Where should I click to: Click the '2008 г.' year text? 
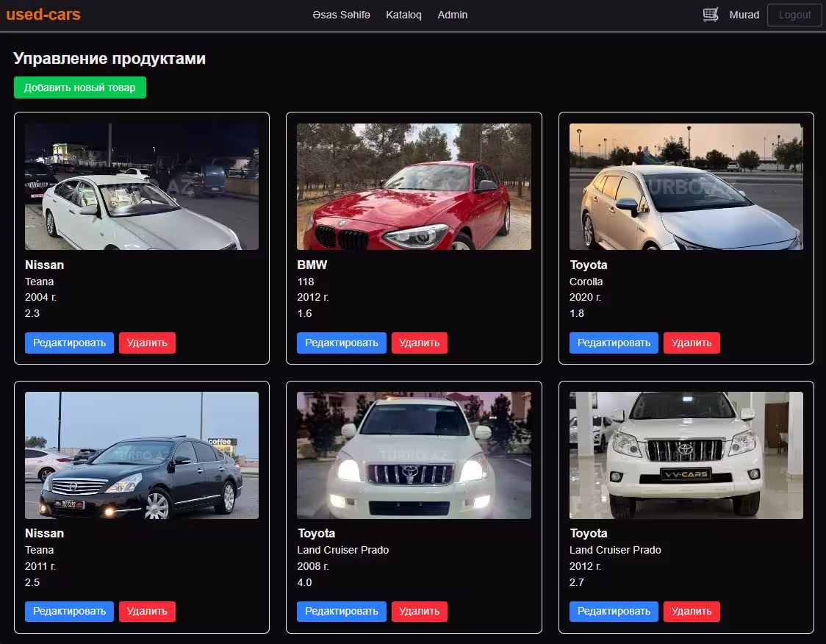[313, 566]
